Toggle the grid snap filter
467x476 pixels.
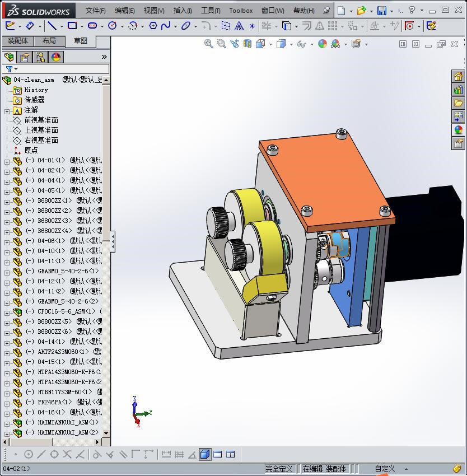(x=179, y=455)
